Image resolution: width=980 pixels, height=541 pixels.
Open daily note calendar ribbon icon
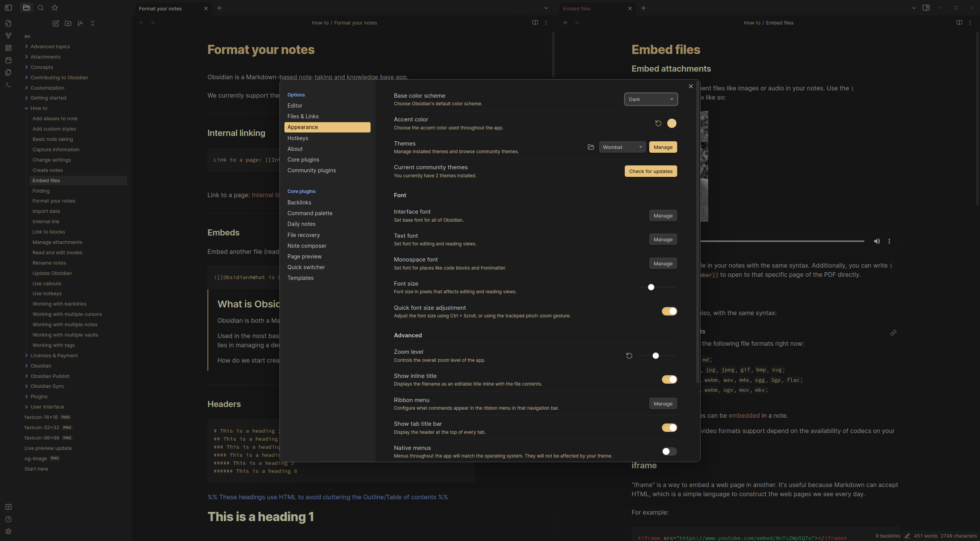tap(8, 60)
